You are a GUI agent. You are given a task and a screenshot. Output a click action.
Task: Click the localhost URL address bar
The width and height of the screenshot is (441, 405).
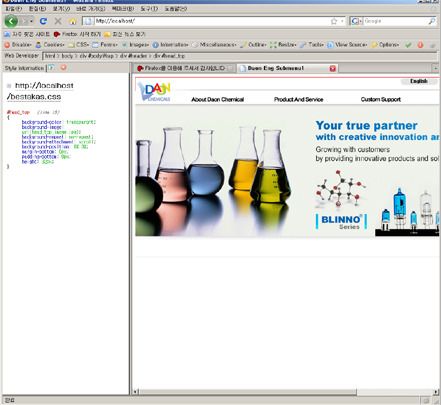[212, 21]
